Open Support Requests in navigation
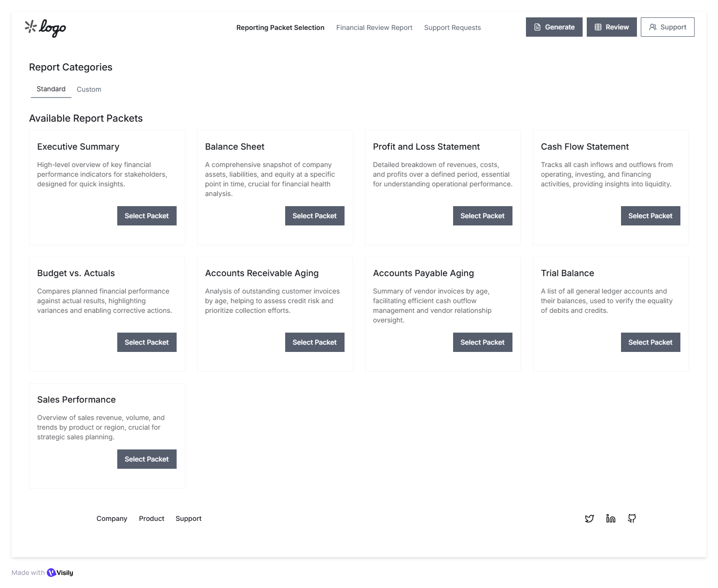718x588 pixels. [452, 28]
